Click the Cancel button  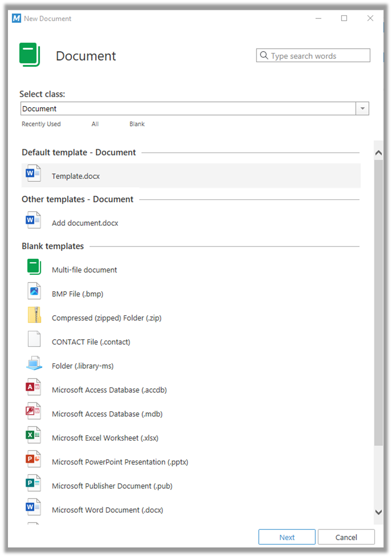coord(346,537)
